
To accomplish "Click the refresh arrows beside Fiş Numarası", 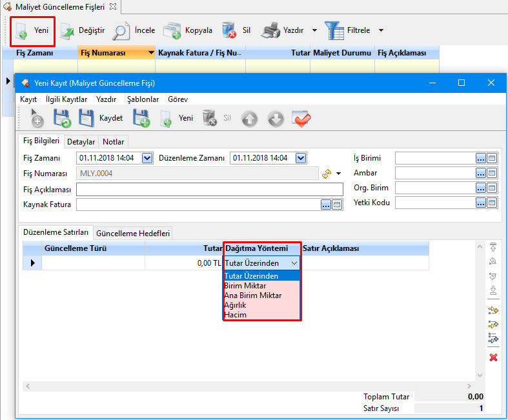I will (327, 174).
